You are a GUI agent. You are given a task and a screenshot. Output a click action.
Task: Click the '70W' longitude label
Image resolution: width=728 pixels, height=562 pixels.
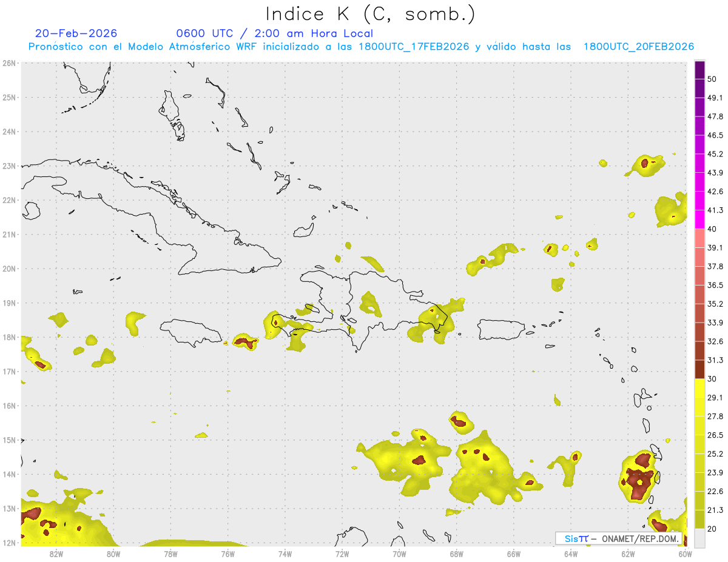tap(399, 554)
